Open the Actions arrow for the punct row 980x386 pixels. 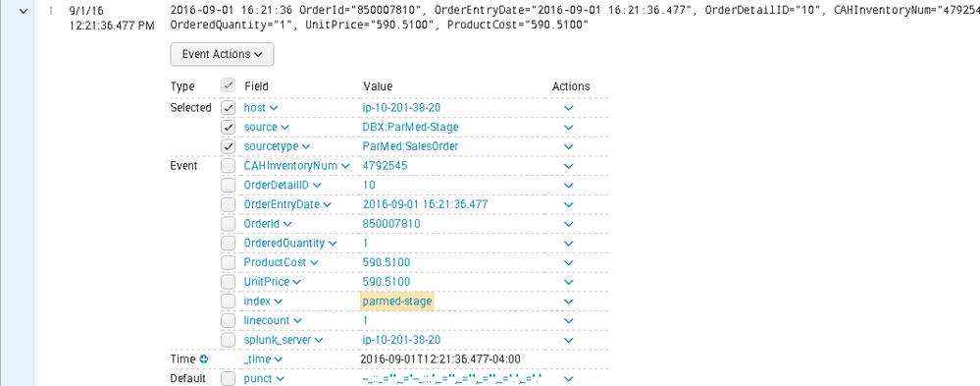coord(568,379)
